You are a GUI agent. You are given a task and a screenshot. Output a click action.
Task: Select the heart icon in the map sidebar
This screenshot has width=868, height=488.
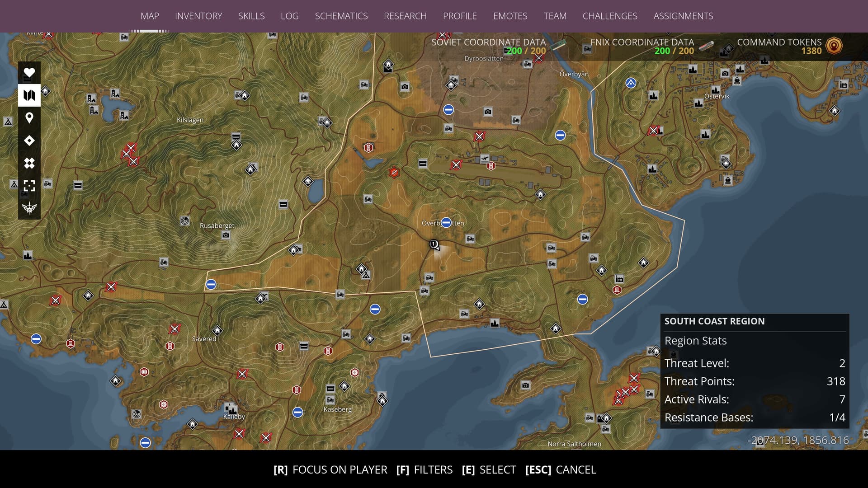[x=29, y=73]
